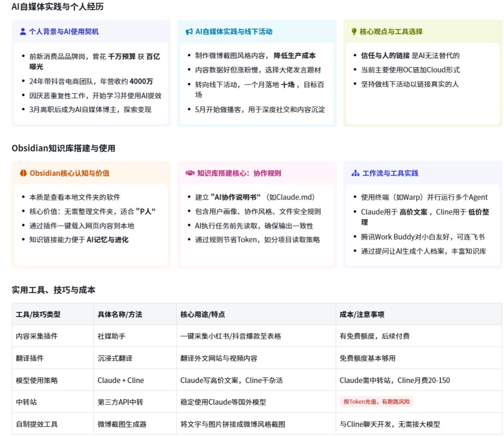Click the sitemap icon beside 工作流与工具实践
Viewport: 504px width, 437px height.
(355, 173)
